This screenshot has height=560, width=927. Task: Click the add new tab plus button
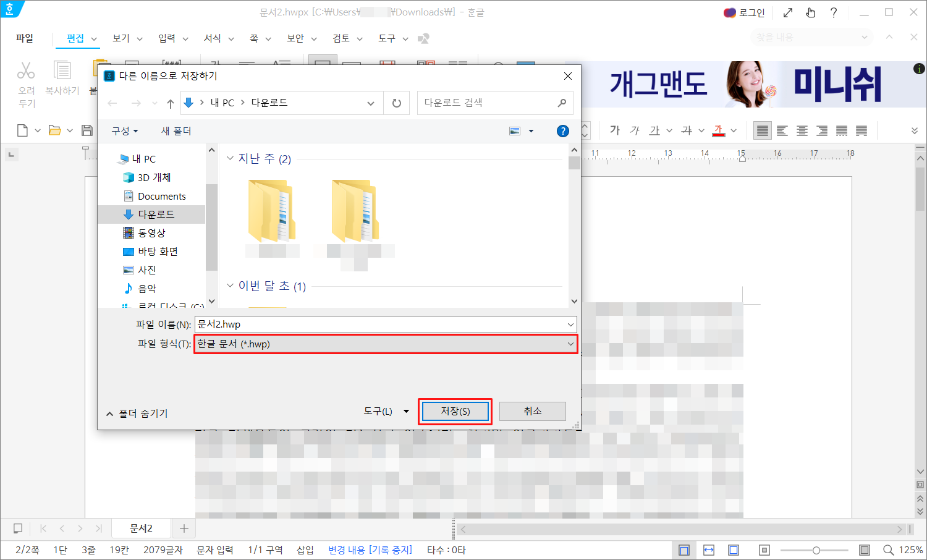[184, 528]
